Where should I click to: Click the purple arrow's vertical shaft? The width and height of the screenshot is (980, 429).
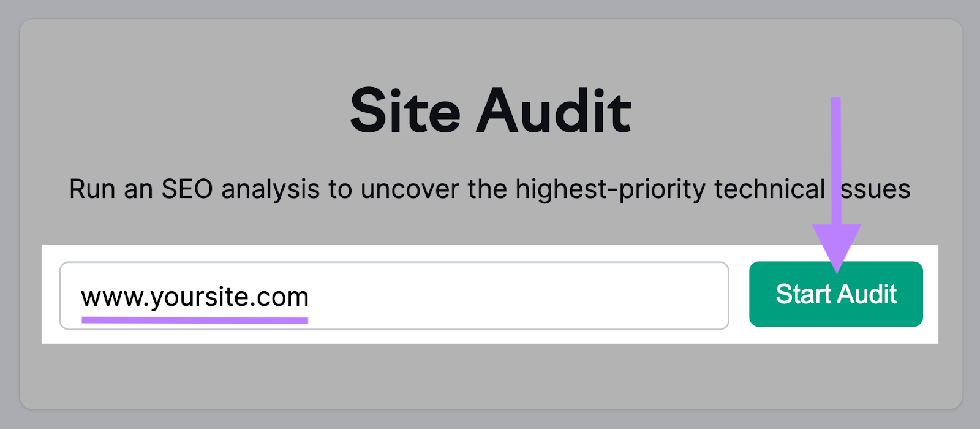coord(836,159)
